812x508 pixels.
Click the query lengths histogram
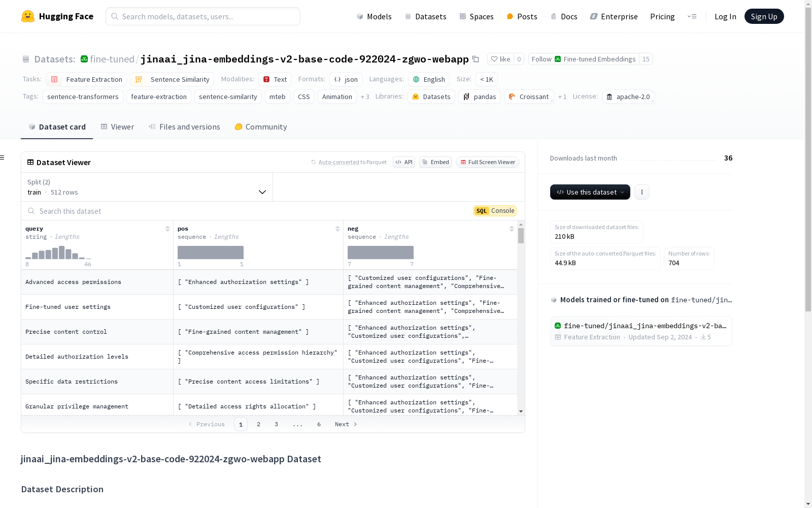click(x=58, y=252)
